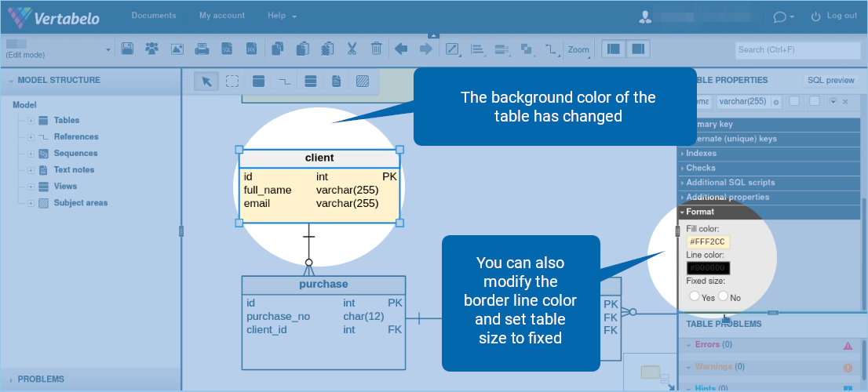This screenshot has height=392, width=868.
Task: Open the reference line style icon
Action: coord(551,49)
